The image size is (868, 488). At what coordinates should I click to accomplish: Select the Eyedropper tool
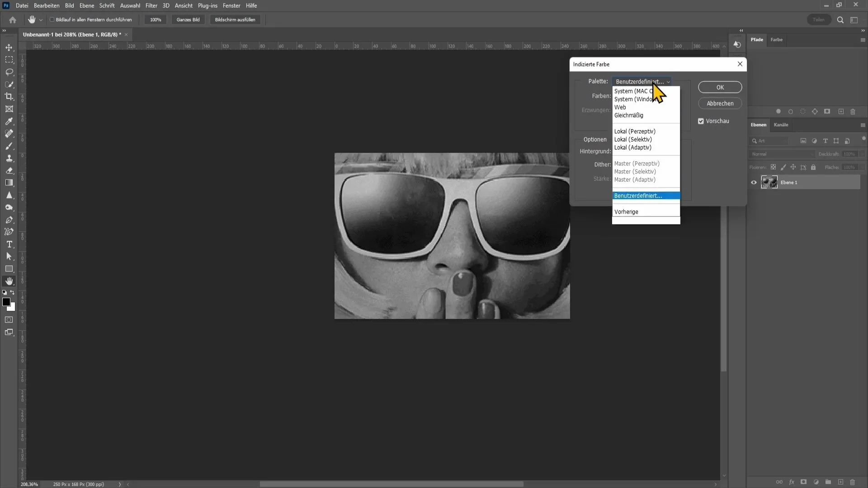point(9,121)
